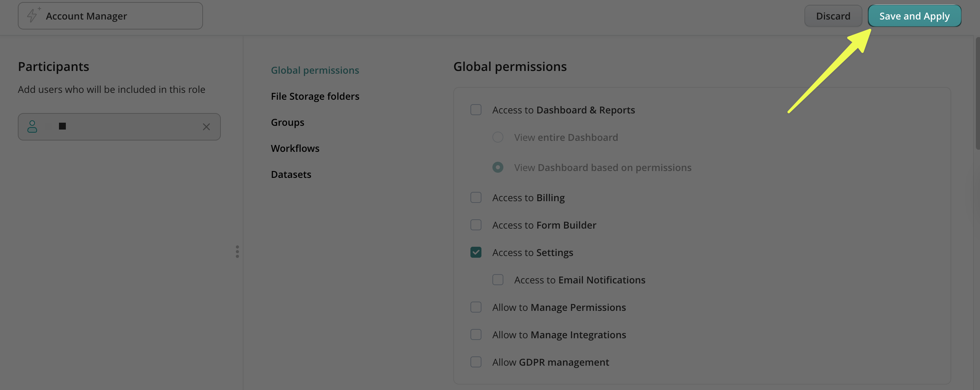The image size is (980, 390).
Task: Select View Dashboard based on permissions
Action: (498, 168)
